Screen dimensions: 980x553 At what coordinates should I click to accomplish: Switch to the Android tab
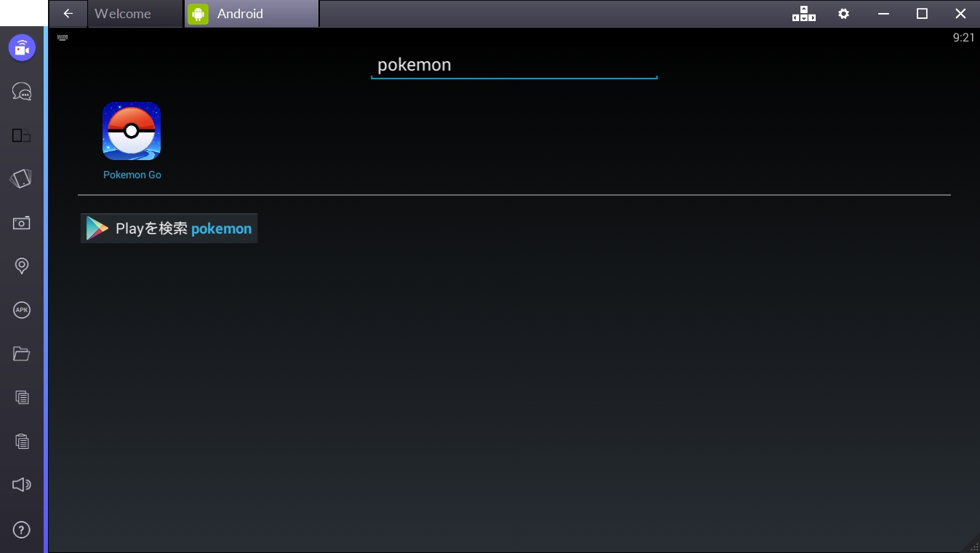tap(252, 14)
